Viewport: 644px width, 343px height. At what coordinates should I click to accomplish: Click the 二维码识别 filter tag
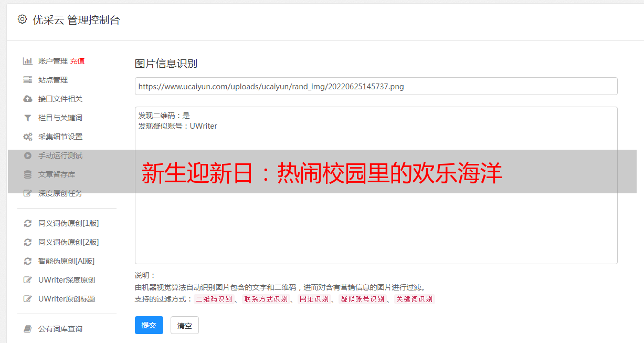tap(214, 299)
